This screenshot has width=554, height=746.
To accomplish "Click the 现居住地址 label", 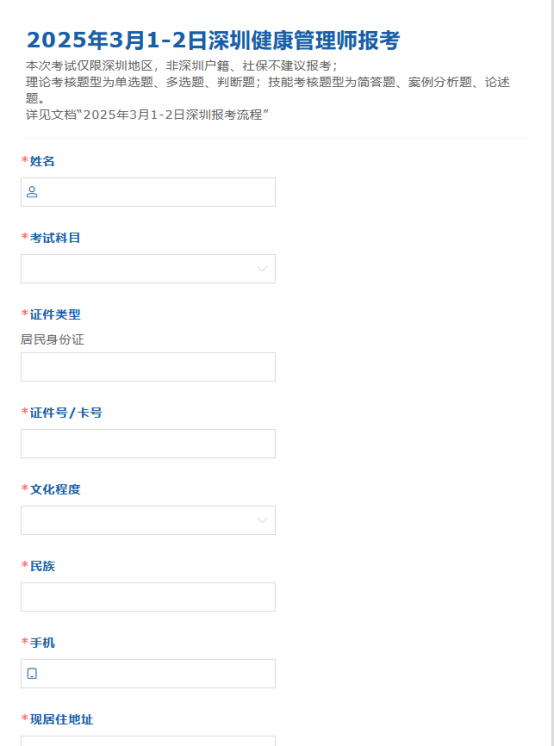I will (61, 719).
